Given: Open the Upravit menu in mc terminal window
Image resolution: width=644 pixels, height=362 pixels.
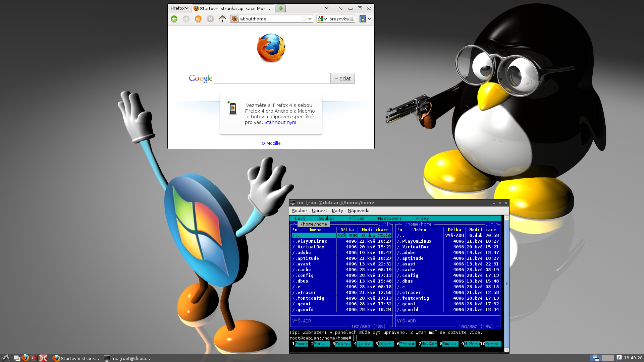Looking at the screenshot, I should coord(319,210).
